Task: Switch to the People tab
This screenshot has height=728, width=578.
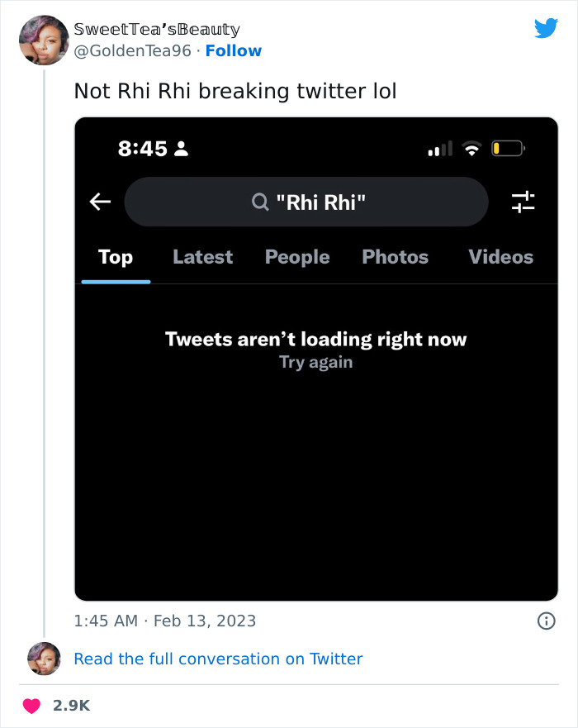Action: click(x=296, y=257)
